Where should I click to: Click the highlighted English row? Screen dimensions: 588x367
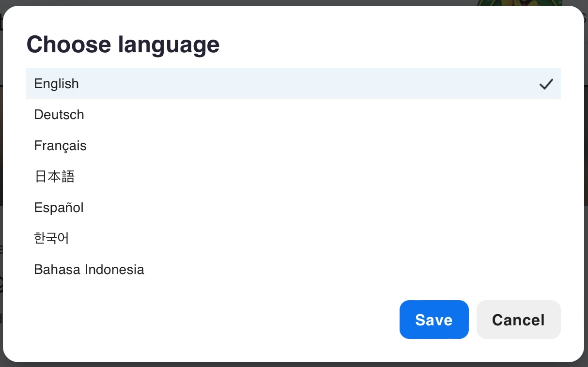pyautogui.click(x=294, y=83)
